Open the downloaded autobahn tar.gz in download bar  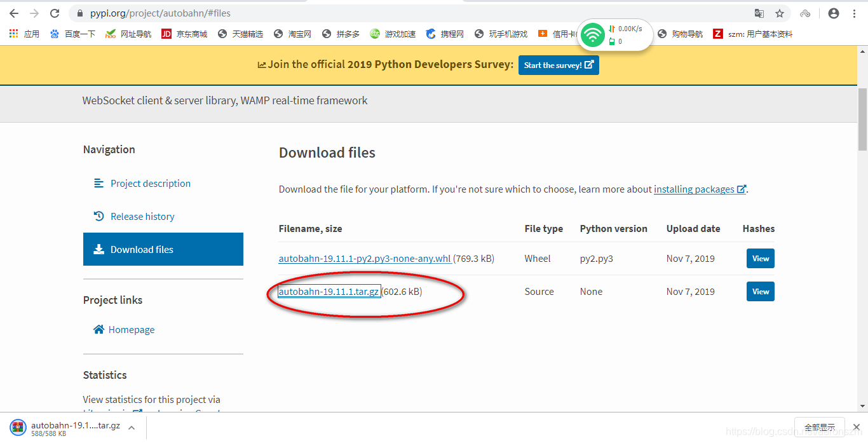pyautogui.click(x=76, y=426)
